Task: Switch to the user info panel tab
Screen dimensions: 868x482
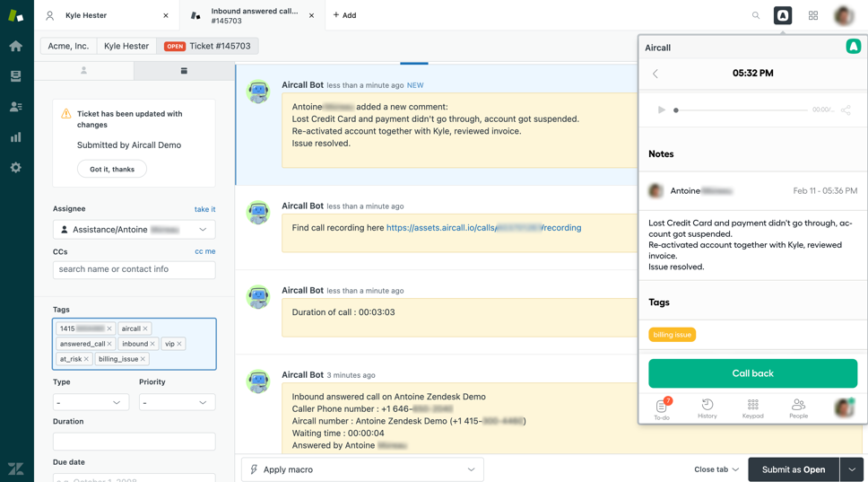Action: 83,71
